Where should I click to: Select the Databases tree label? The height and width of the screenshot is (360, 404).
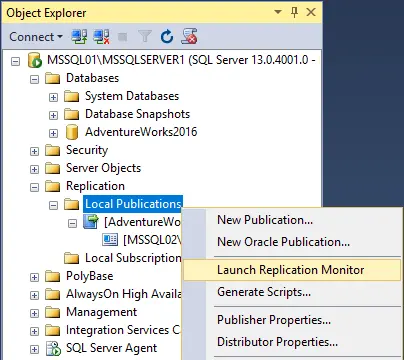tap(92, 78)
